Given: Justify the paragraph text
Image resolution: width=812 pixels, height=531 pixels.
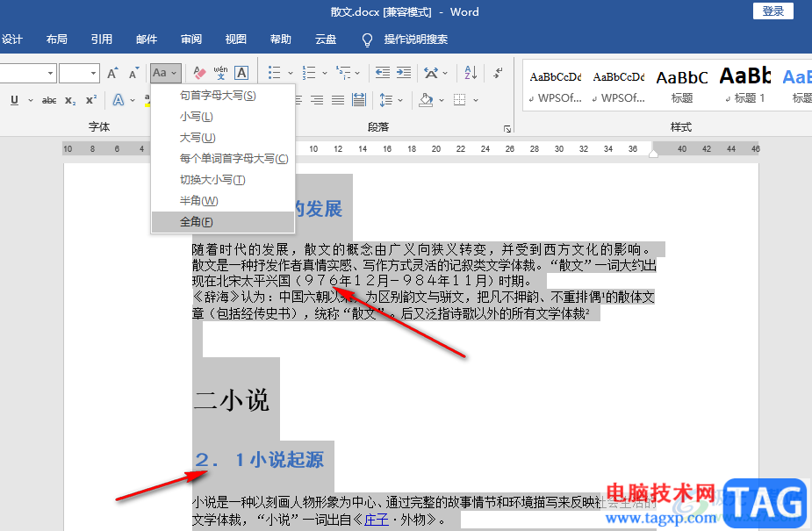Looking at the screenshot, I should (338, 100).
